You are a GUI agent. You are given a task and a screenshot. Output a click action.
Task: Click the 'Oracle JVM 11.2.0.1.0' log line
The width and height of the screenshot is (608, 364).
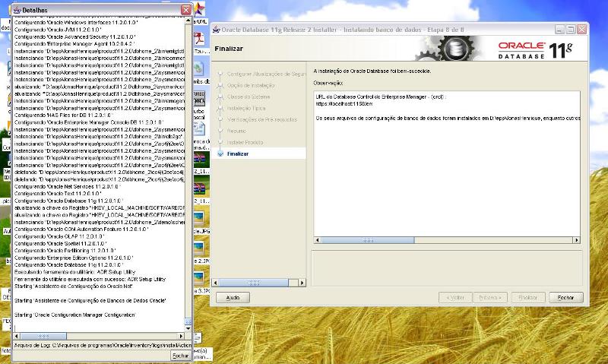click(58, 30)
